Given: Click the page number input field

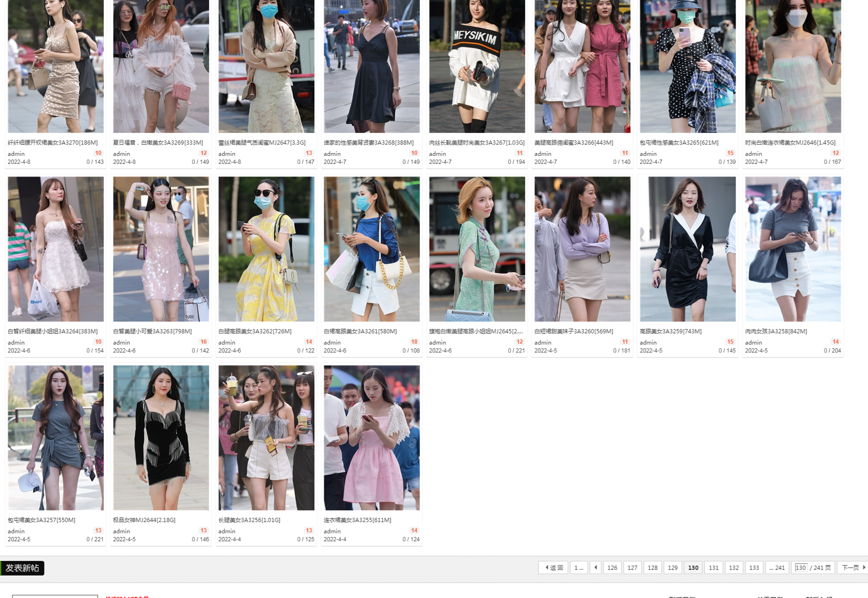Looking at the screenshot, I should coord(801,568).
